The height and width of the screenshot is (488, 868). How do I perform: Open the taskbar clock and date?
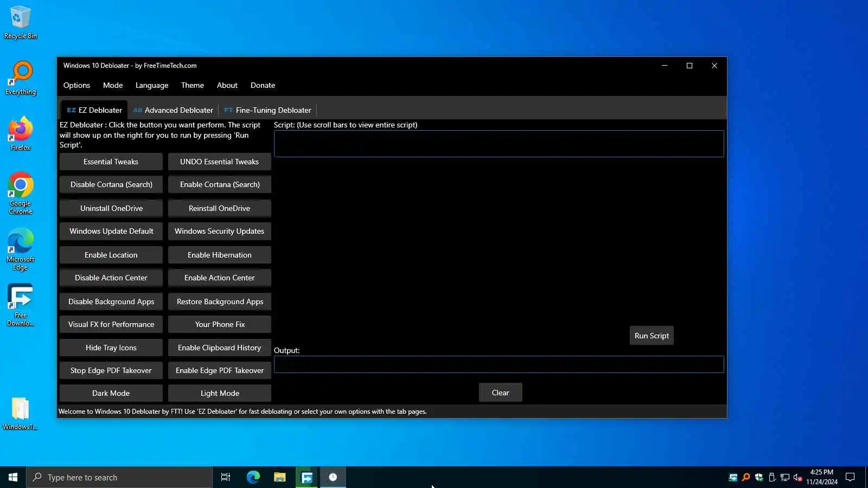821,477
